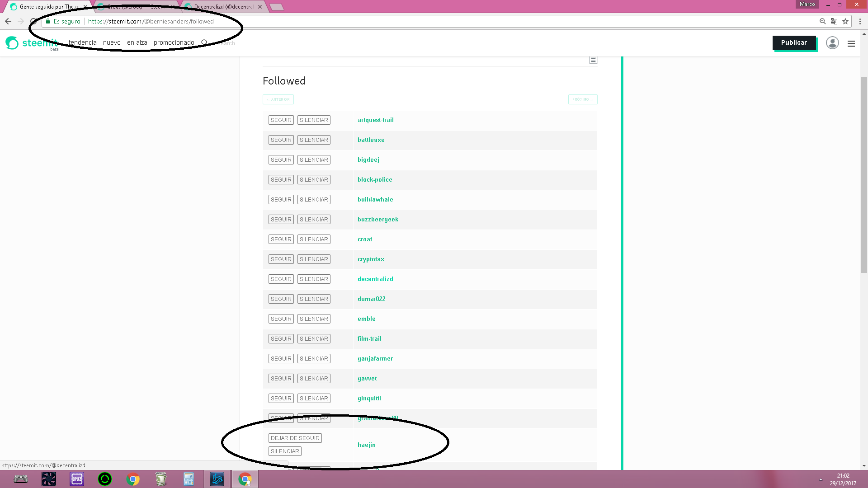Open the block-police profile link
Image resolution: width=868 pixels, height=488 pixels.
pos(375,180)
